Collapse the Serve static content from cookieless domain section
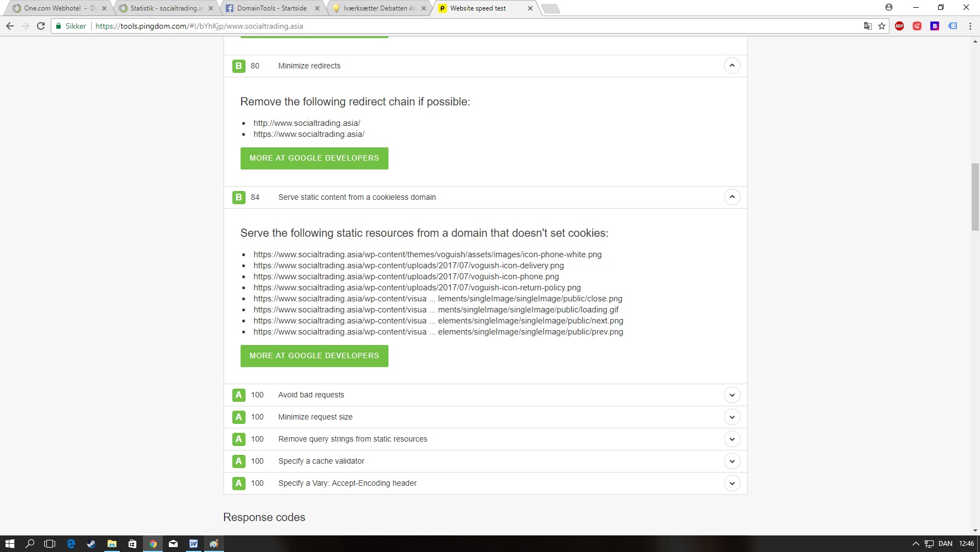This screenshot has height=552, width=980. [x=732, y=197]
